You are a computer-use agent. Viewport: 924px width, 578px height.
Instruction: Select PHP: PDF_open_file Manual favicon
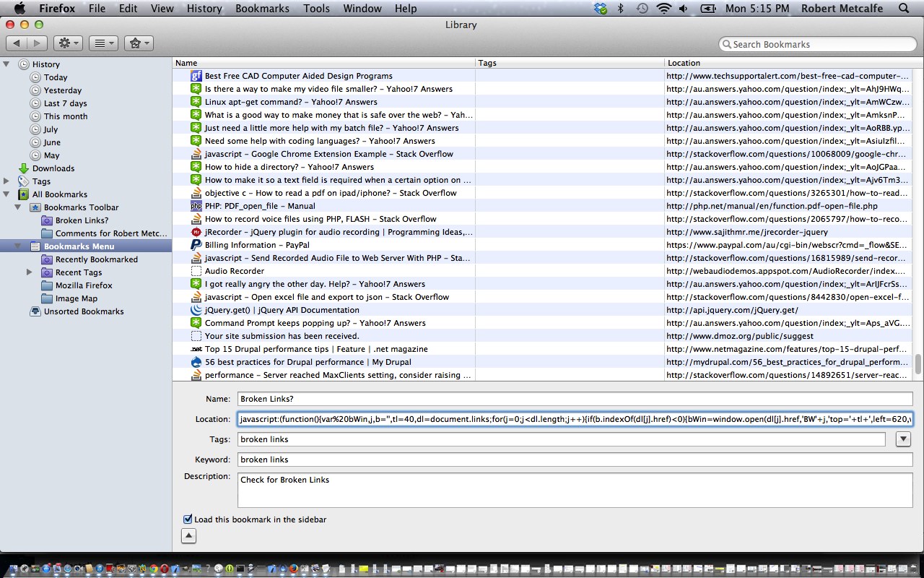pyautogui.click(x=196, y=206)
